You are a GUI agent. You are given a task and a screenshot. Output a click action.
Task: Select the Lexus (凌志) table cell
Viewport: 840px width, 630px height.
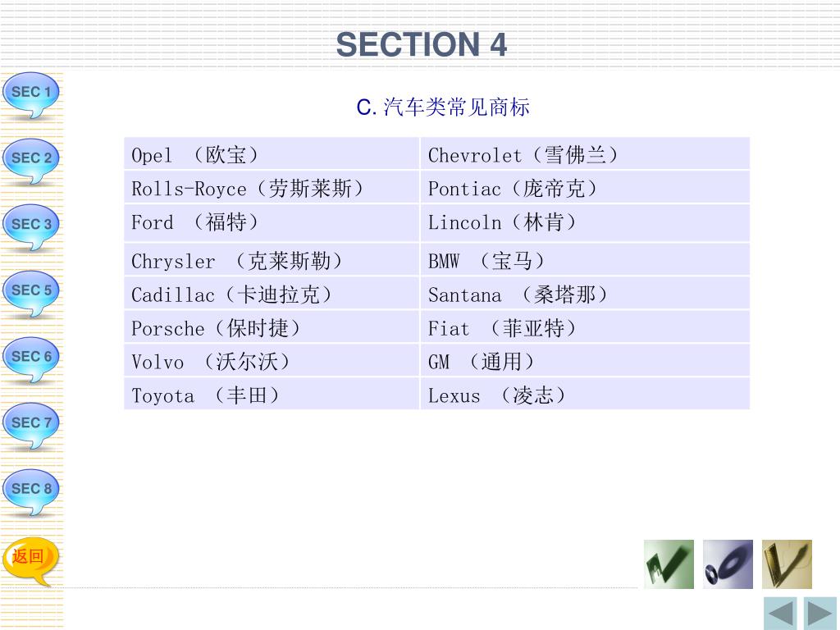(x=585, y=394)
